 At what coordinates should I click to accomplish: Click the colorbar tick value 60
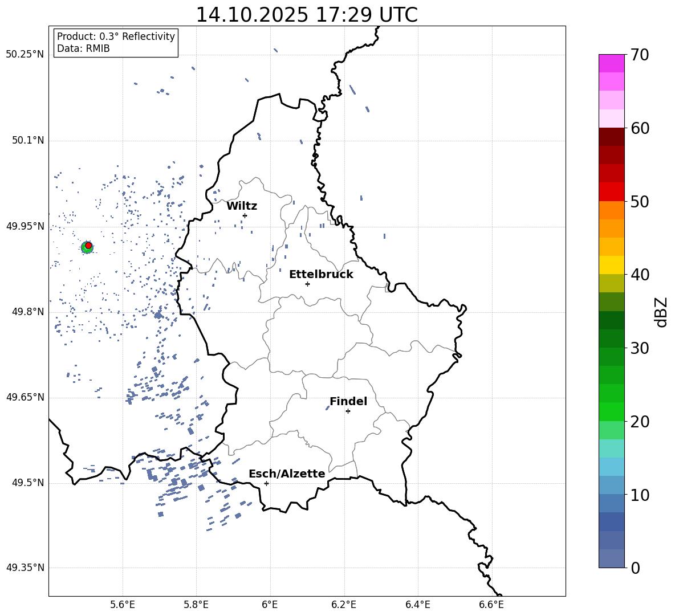[640, 128]
